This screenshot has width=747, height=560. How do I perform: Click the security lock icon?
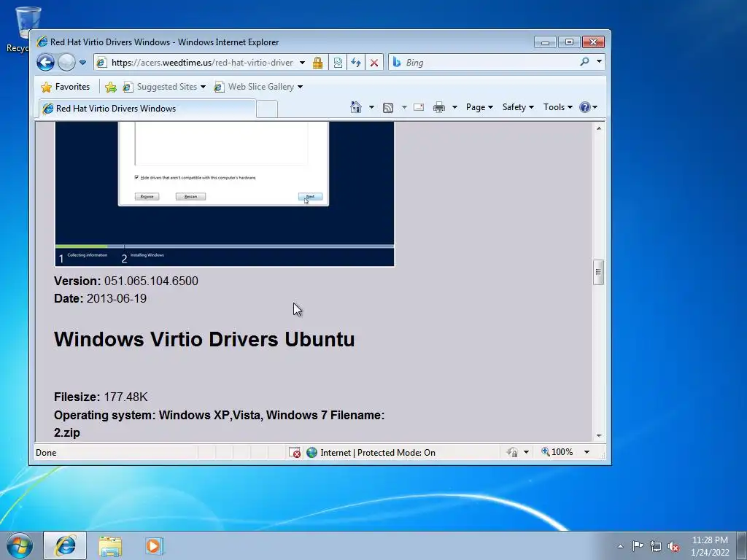click(318, 63)
